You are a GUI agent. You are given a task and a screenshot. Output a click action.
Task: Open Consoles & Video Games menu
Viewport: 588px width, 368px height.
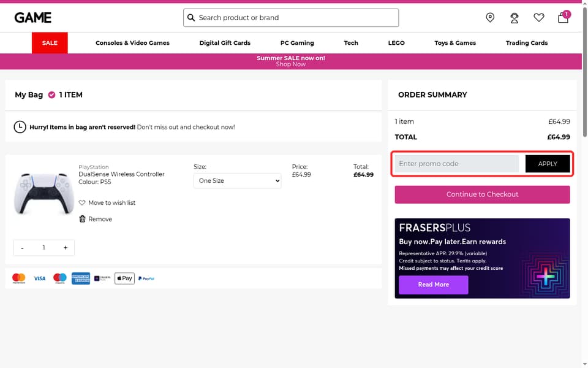pyautogui.click(x=132, y=43)
